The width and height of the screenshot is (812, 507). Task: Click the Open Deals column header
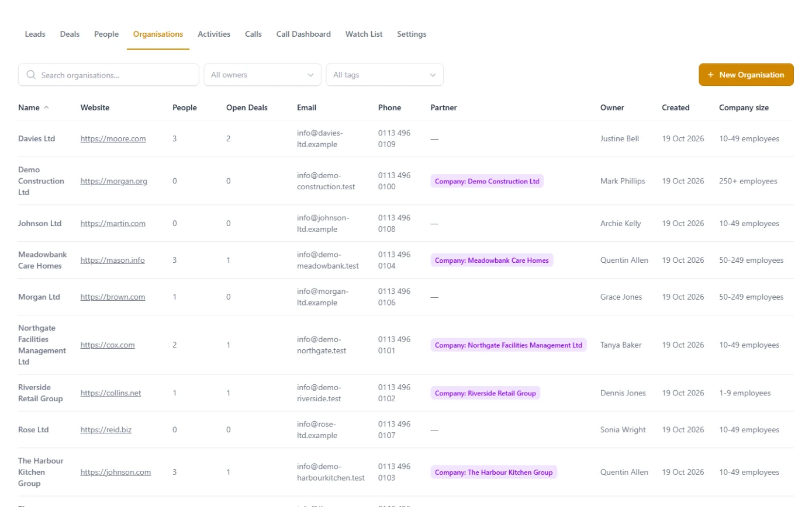point(247,107)
